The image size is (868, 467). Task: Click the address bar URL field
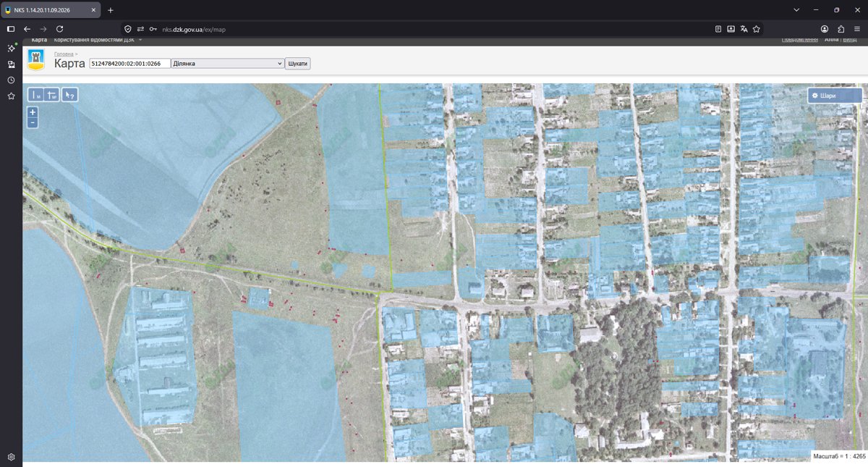pos(434,29)
